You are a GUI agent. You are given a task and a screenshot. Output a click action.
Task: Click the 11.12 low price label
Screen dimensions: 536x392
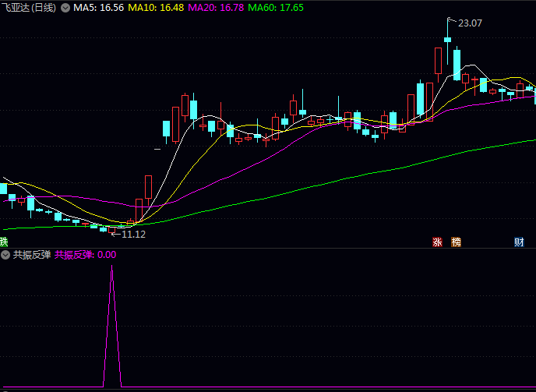[x=134, y=234]
